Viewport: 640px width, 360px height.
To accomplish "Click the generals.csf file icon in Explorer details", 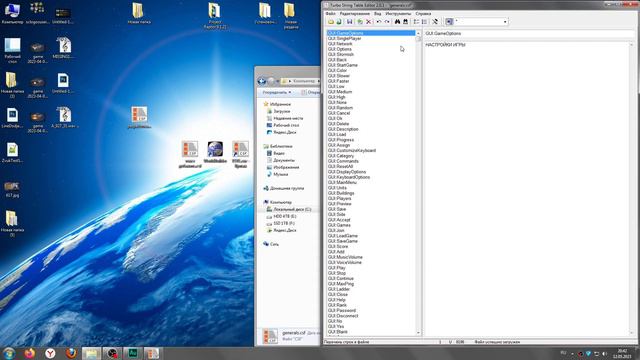I will tap(270, 336).
